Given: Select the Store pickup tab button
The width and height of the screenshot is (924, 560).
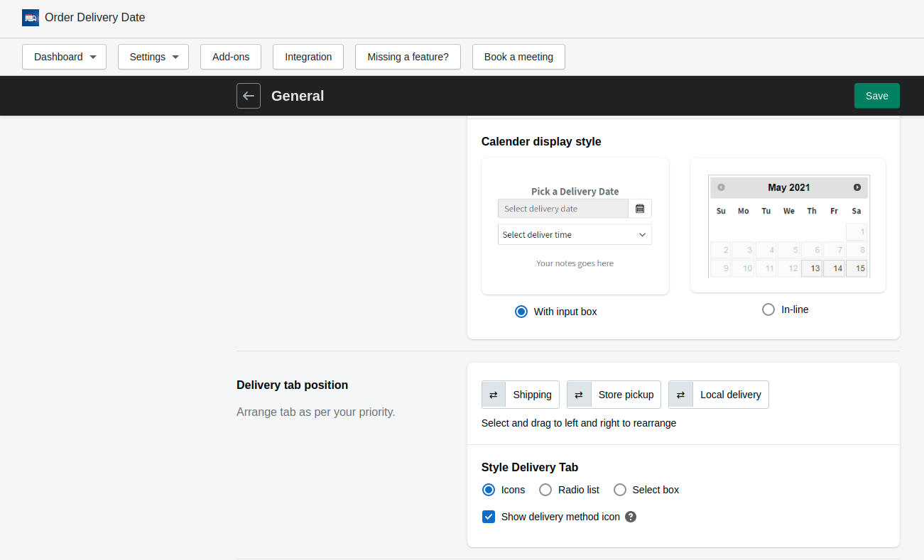Looking at the screenshot, I should [x=614, y=395].
